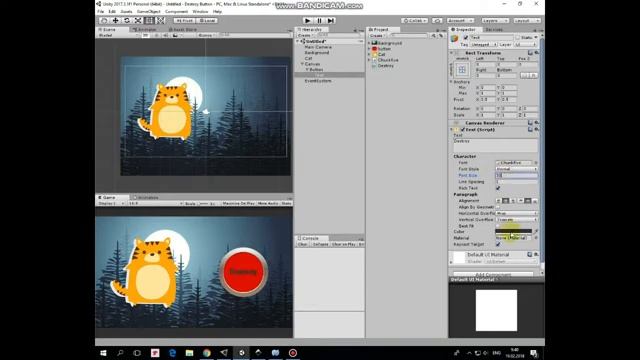Select Cat object in the Hierarchy
Viewport: 640px width, 360px height.
click(x=308, y=58)
